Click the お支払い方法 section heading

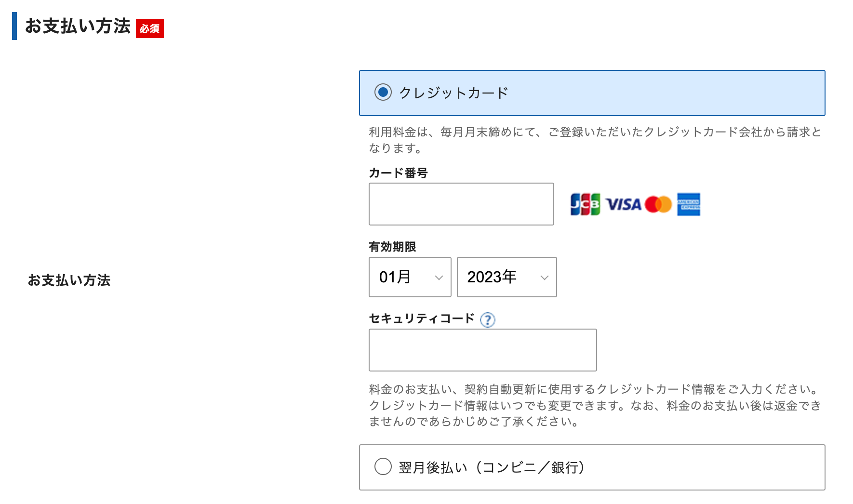[x=78, y=26]
